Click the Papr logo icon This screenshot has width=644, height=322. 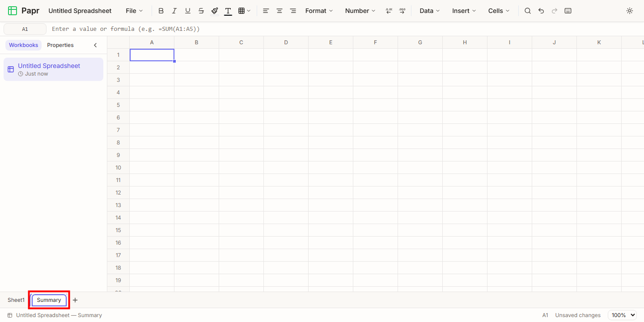(x=13, y=11)
